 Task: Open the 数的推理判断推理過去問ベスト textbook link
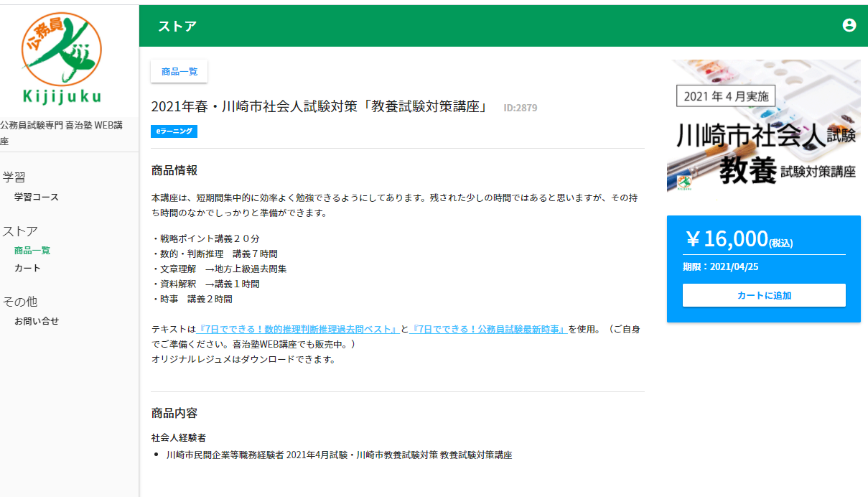click(297, 329)
